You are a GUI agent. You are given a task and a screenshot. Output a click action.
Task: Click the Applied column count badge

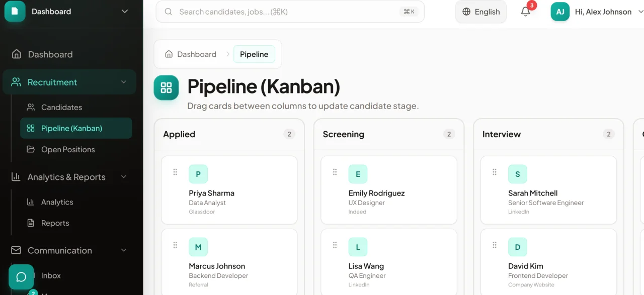[289, 134]
